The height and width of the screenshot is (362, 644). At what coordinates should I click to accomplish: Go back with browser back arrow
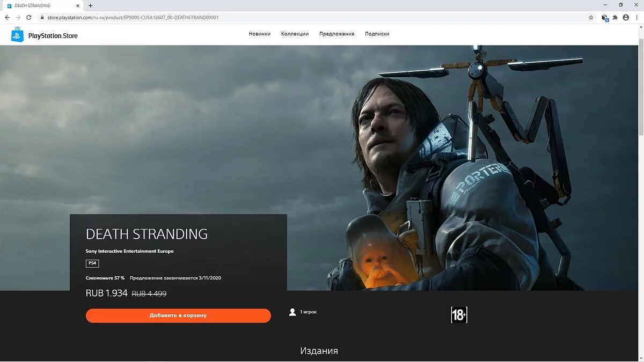[x=8, y=17]
